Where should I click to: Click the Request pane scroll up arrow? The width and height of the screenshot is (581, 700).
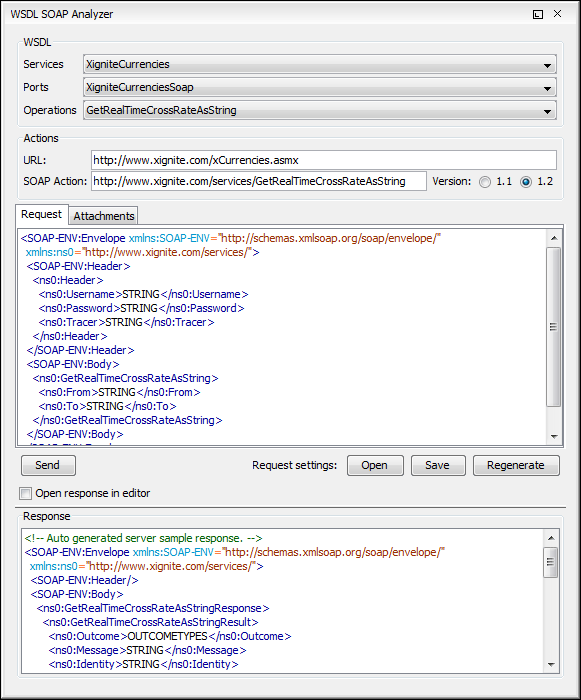tap(554, 238)
